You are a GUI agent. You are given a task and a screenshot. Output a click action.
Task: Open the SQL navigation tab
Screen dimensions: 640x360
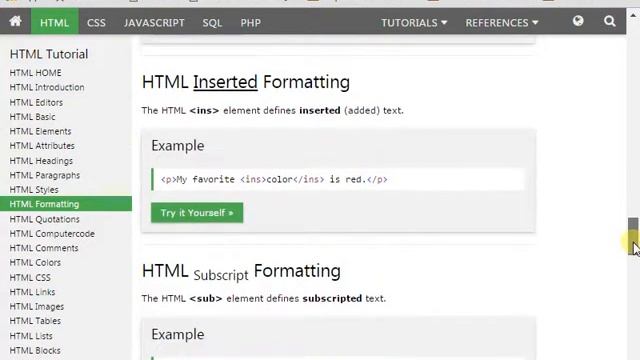click(x=212, y=23)
